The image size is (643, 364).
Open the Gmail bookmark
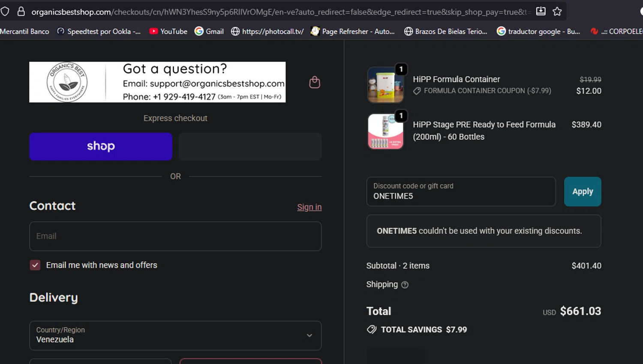[x=209, y=31]
